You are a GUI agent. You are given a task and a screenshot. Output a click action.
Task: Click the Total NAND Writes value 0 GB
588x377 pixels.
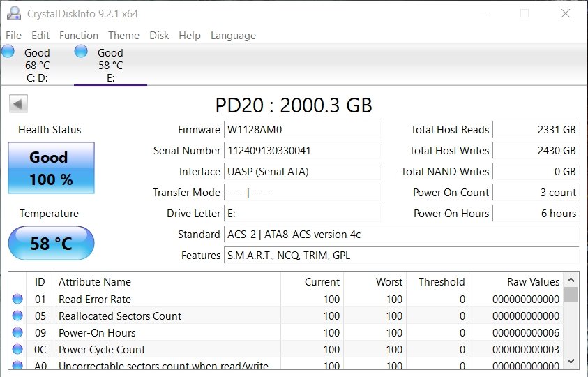(536, 172)
